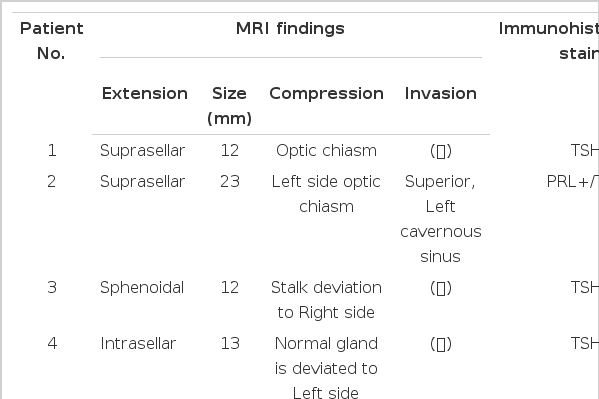Click the size value 23

pyautogui.click(x=230, y=182)
